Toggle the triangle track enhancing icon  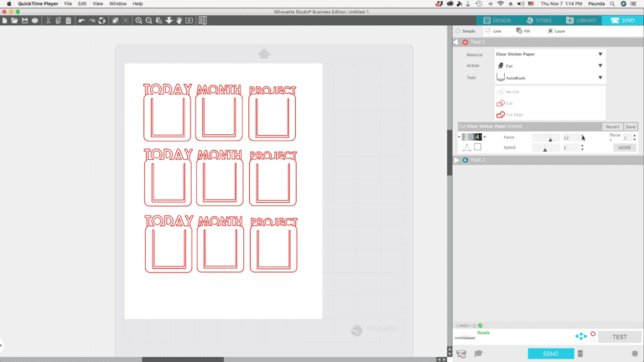(x=466, y=147)
